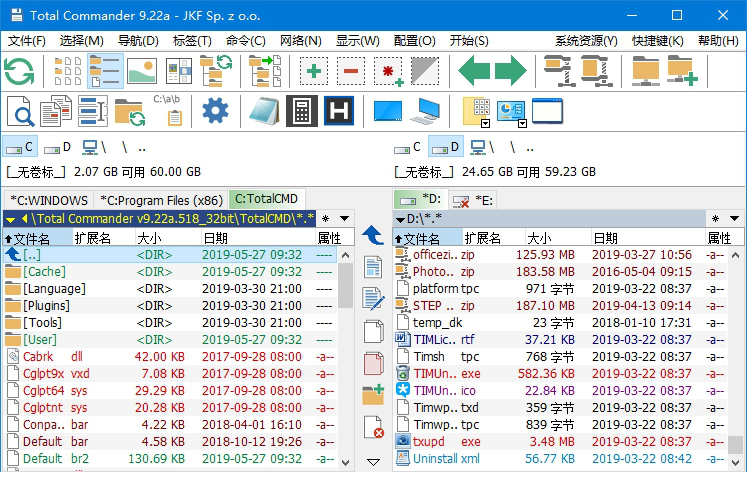Image resolution: width=747 pixels, height=490 pixels.
Task: Sort left panel by 大小 column
Action: click(167, 238)
